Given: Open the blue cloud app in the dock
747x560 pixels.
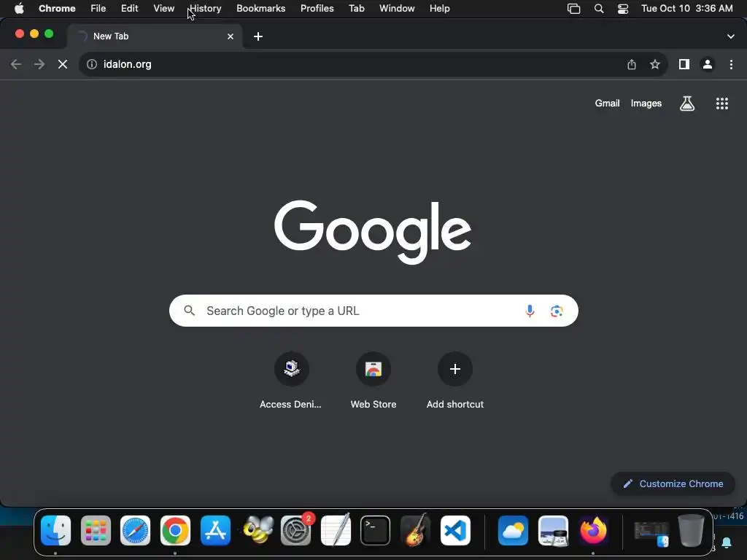Looking at the screenshot, I should tap(513, 531).
